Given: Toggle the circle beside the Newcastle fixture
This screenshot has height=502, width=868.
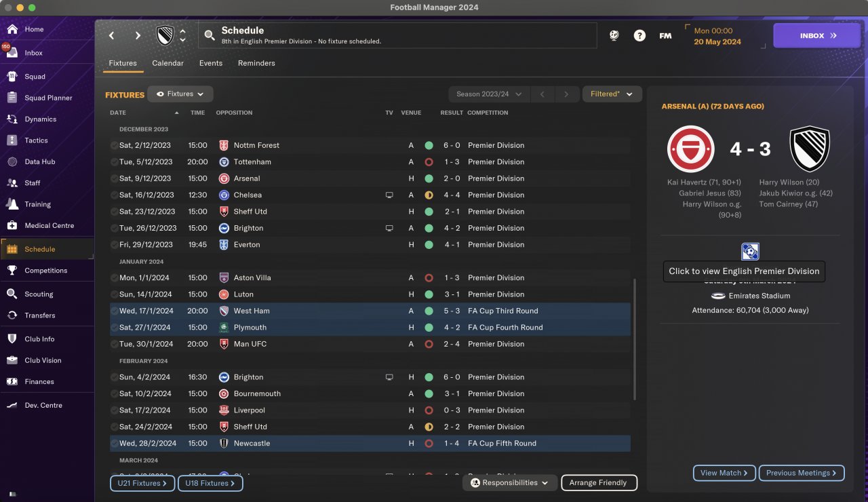Looking at the screenshot, I should 114,443.
